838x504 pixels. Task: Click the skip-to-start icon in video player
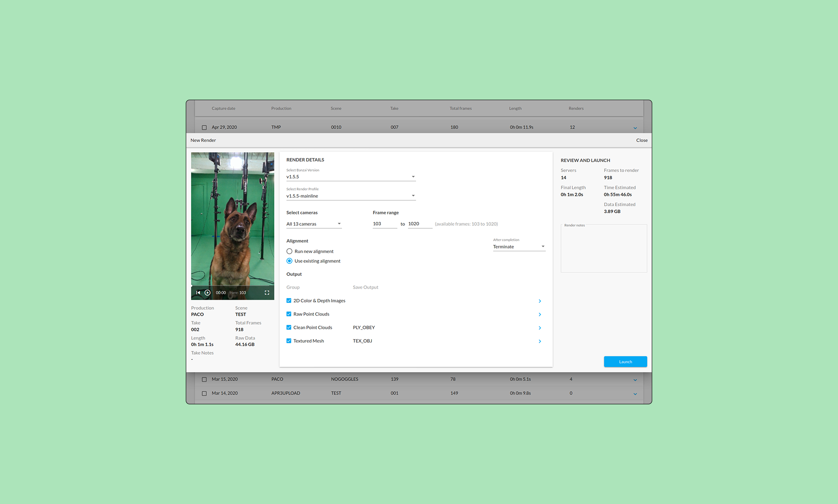pos(198,292)
